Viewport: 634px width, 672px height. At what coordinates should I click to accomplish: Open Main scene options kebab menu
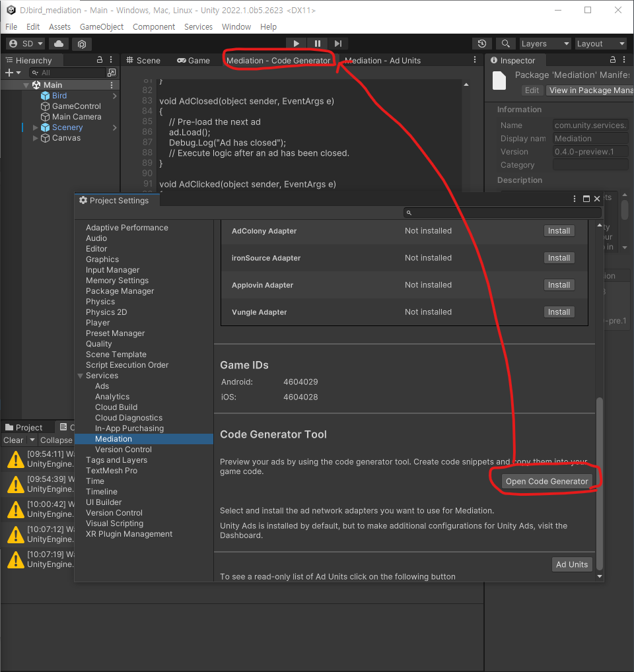click(112, 85)
